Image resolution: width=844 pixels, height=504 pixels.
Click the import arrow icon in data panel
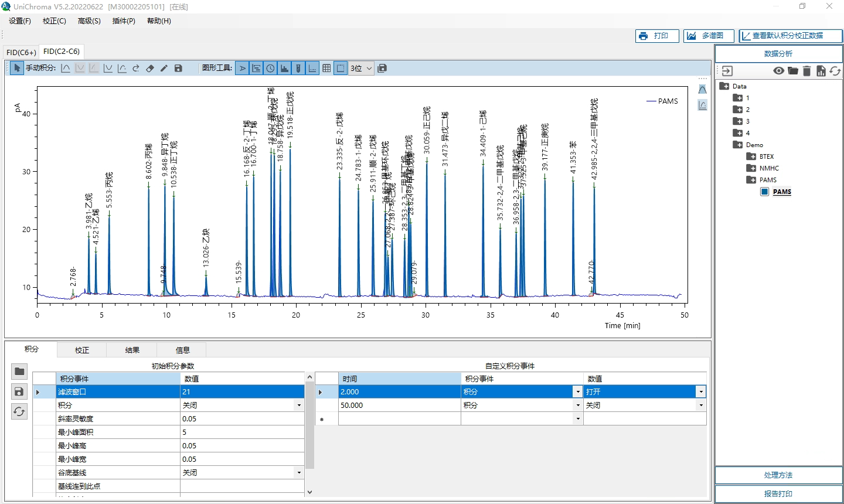[727, 71]
